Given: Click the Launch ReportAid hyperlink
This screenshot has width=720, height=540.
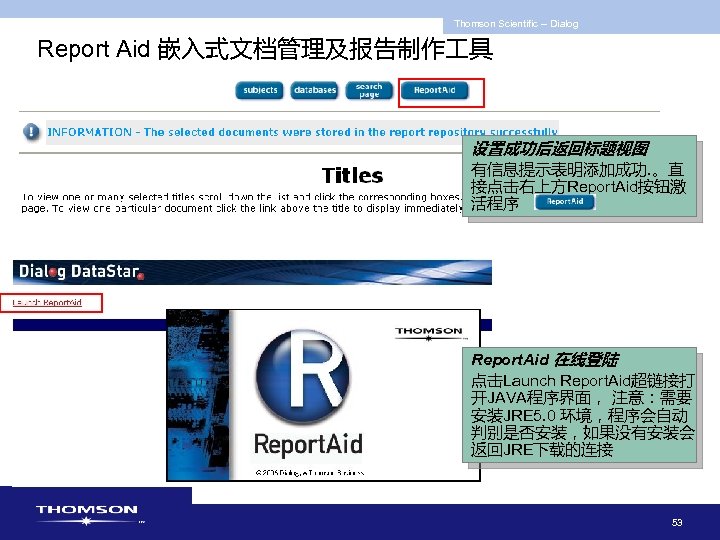Looking at the screenshot, I should point(47,302).
